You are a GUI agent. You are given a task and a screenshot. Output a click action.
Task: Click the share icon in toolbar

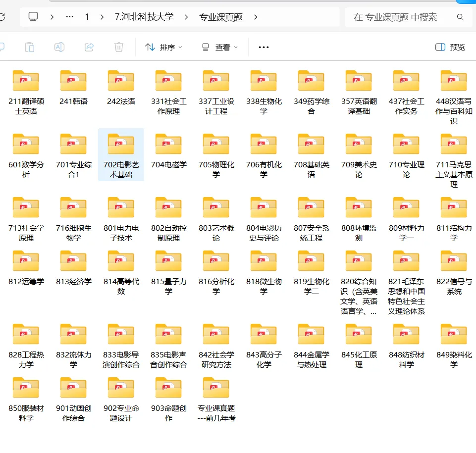pyautogui.click(x=89, y=47)
